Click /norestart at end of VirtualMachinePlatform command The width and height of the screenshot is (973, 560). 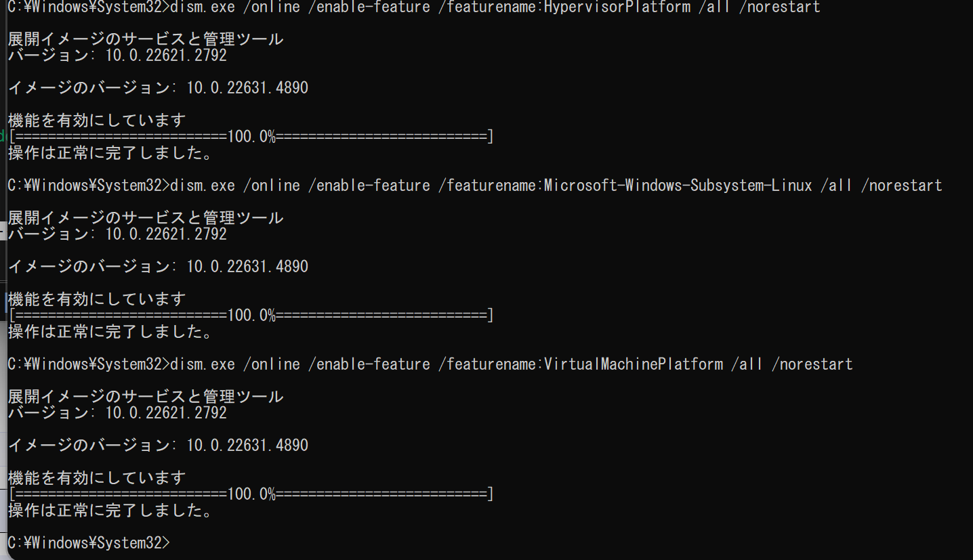(x=812, y=364)
